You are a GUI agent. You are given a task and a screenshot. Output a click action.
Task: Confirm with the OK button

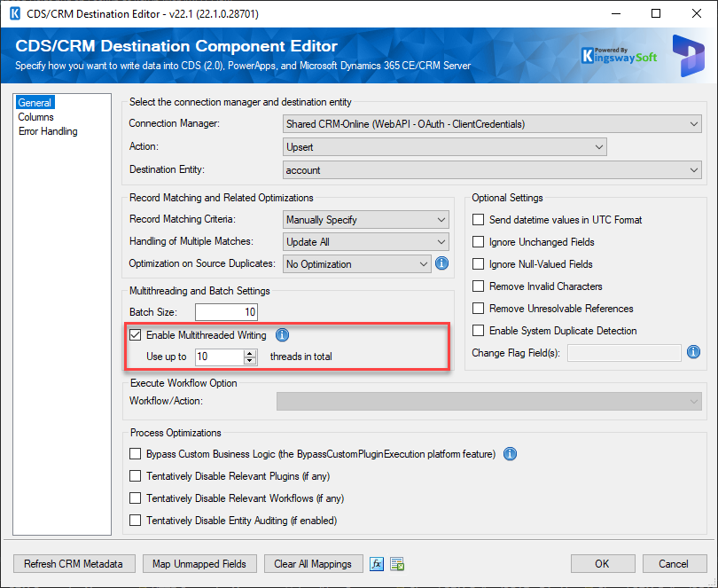click(x=602, y=564)
